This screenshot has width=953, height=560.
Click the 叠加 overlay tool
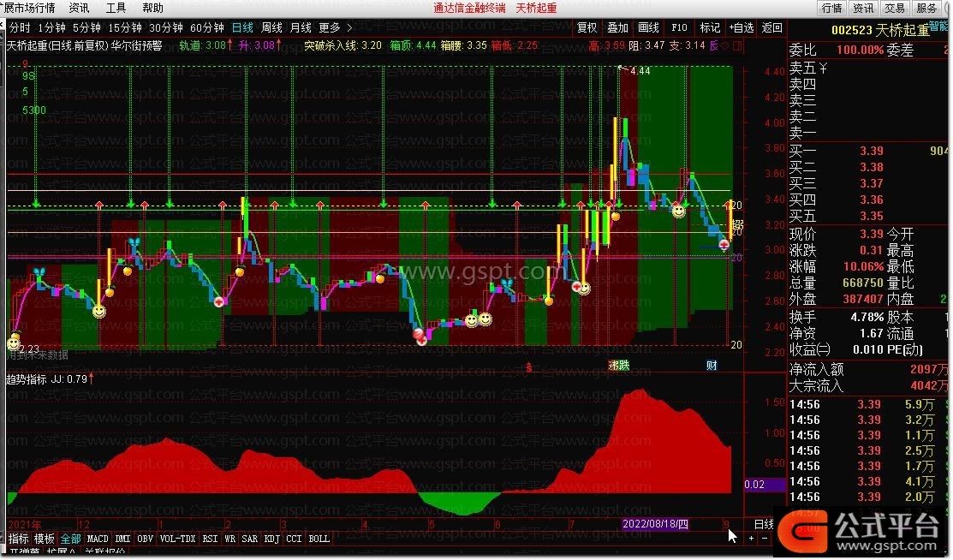[617, 27]
